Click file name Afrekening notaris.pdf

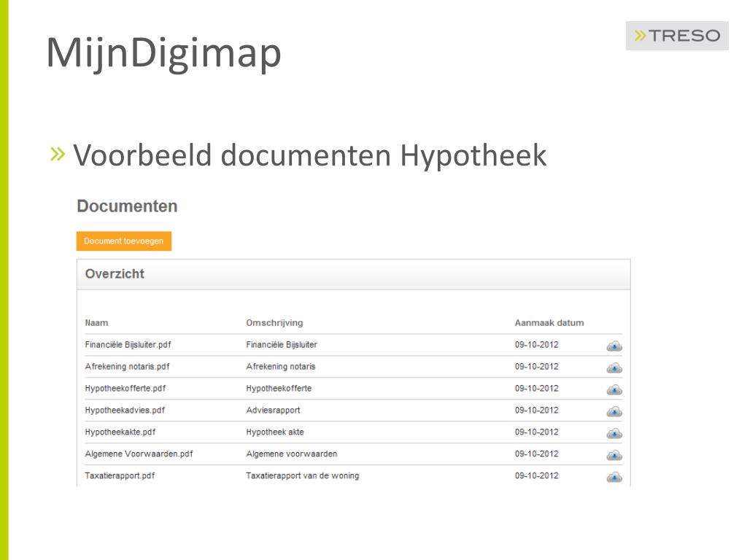pos(127,367)
